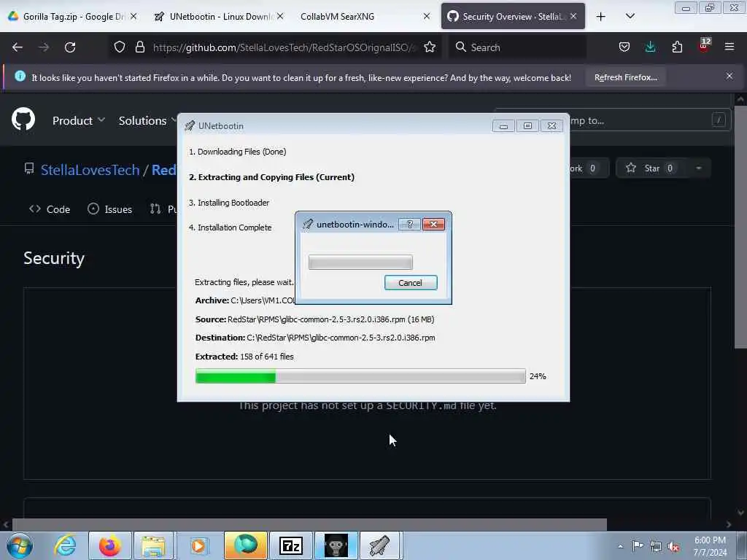Screen dimensions: 747x560
Task: Open the Firefox downloads arrow icon
Action: [650, 47]
